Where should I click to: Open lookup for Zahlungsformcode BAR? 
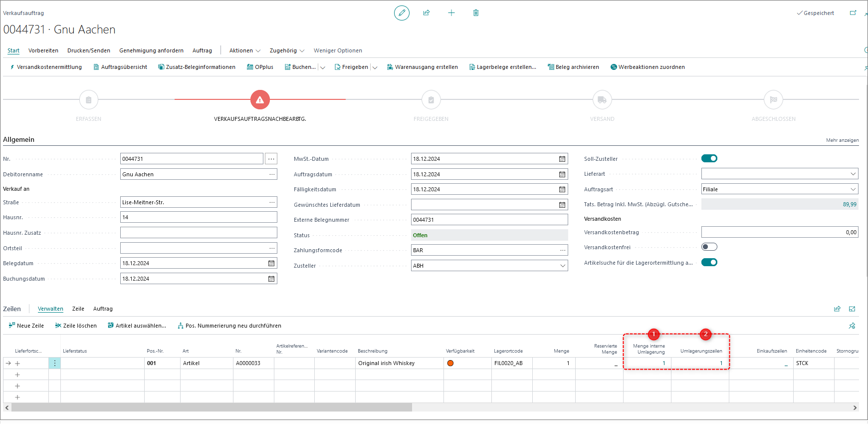point(563,250)
